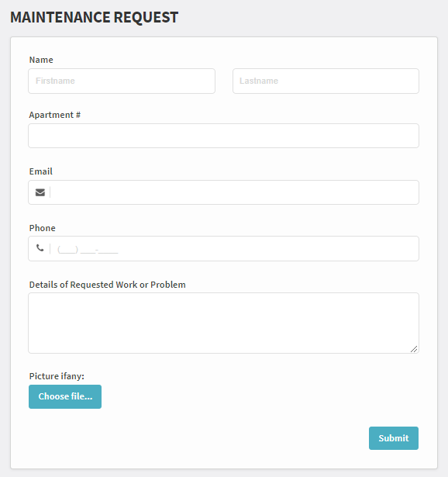Screen dimensions: 448x477
Task: Click the divider beside the phone icon
Action: coord(50,248)
